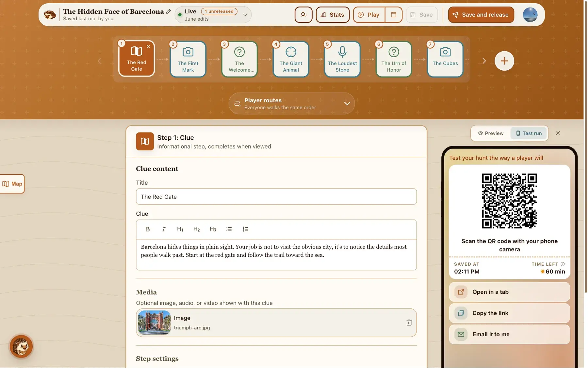The width and height of the screenshot is (588, 368).
Task: Click the pencil icon to rename the hunt
Action: tap(169, 11)
